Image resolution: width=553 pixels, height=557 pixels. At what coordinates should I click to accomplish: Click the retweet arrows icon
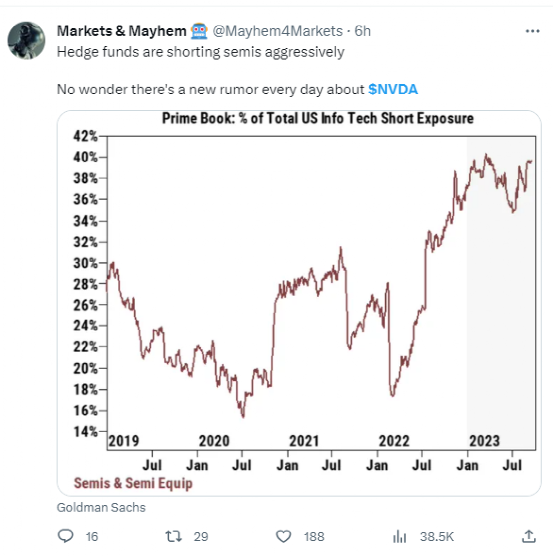174,536
